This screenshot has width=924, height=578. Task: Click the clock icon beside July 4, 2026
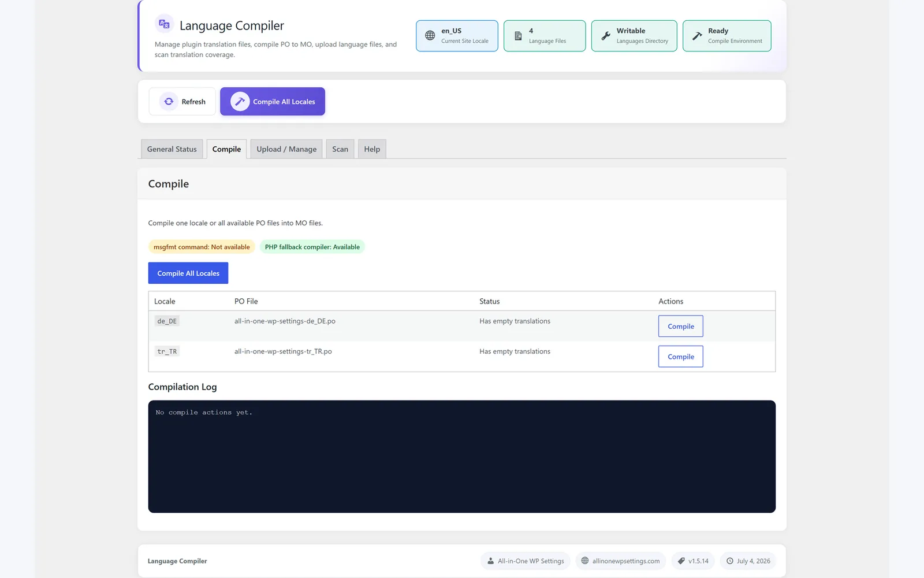729,561
